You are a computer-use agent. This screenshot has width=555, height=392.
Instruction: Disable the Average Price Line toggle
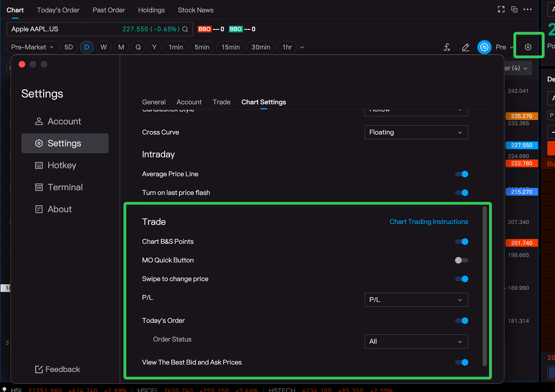pyautogui.click(x=461, y=174)
